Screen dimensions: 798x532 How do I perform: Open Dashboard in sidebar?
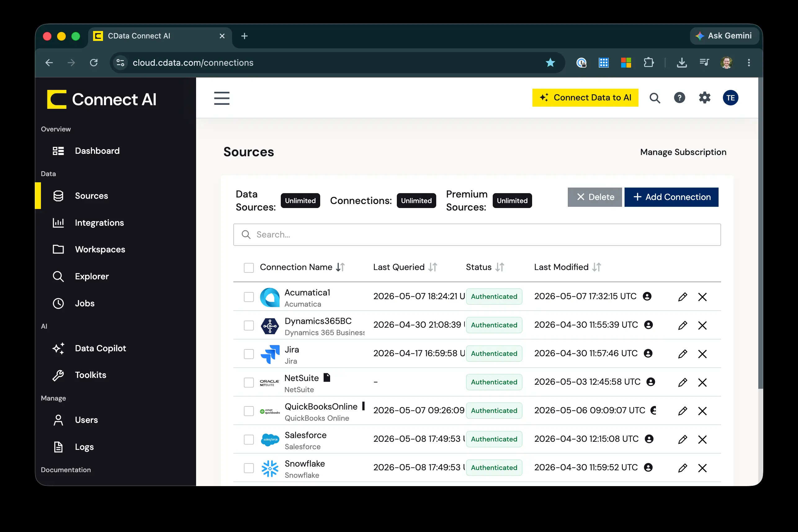[x=97, y=151]
